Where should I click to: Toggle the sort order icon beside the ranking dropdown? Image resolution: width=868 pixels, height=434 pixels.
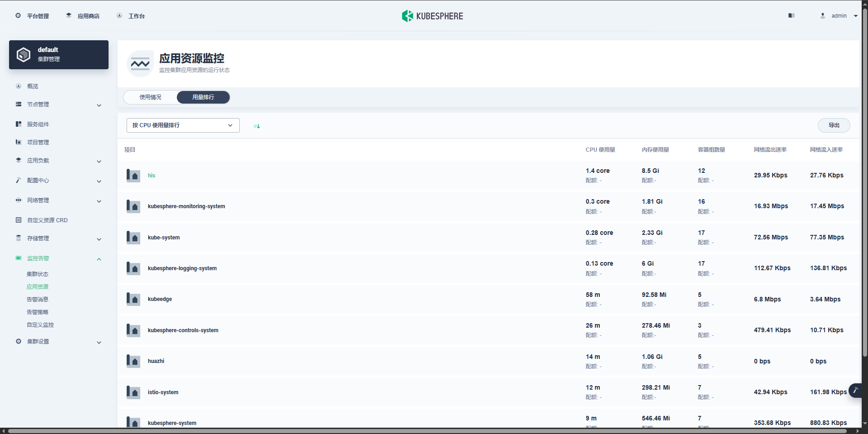tap(257, 126)
